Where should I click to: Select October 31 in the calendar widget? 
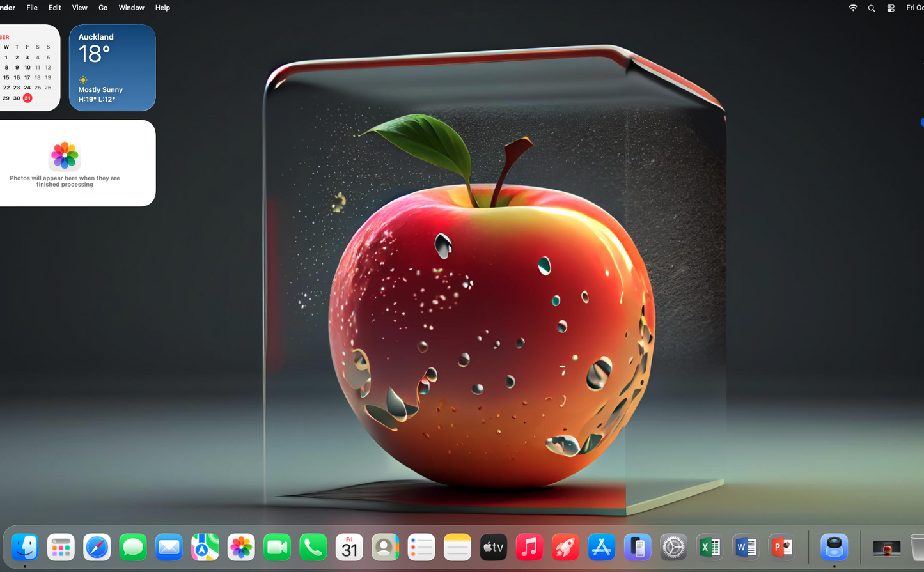[x=26, y=98]
